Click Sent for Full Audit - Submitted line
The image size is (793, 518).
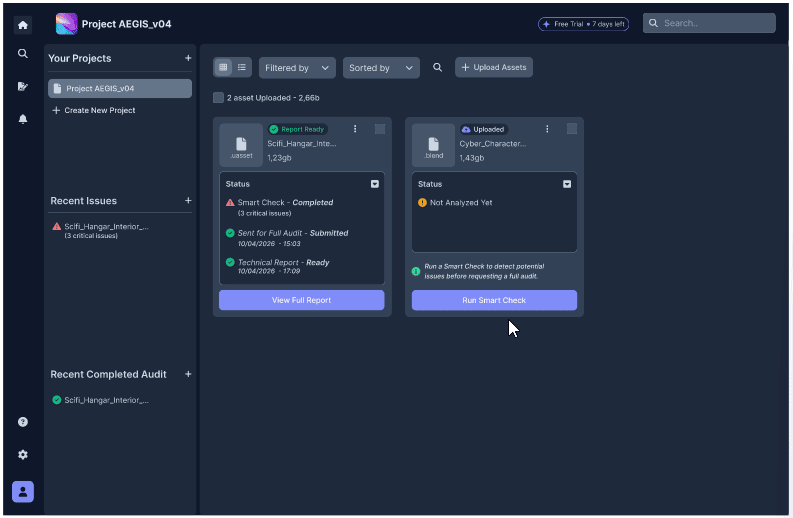click(293, 233)
